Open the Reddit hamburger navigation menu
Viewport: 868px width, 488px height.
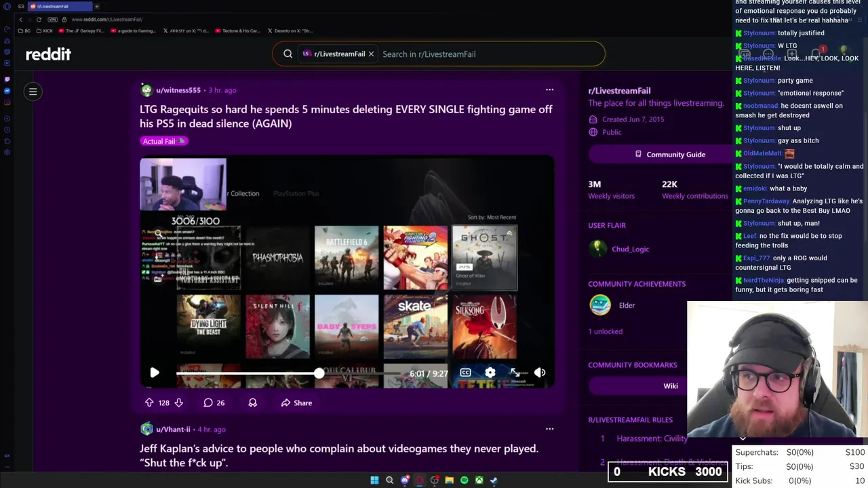pyautogui.click(x=33, y=91)
